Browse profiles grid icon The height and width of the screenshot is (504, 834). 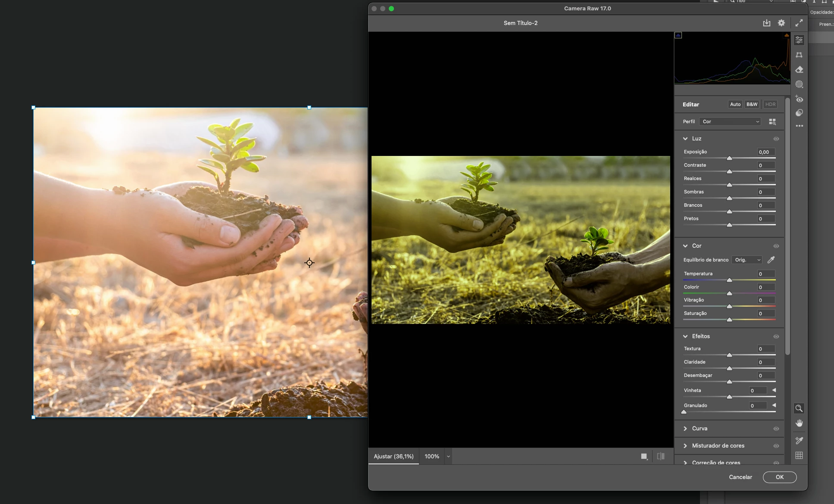(772, 122)
